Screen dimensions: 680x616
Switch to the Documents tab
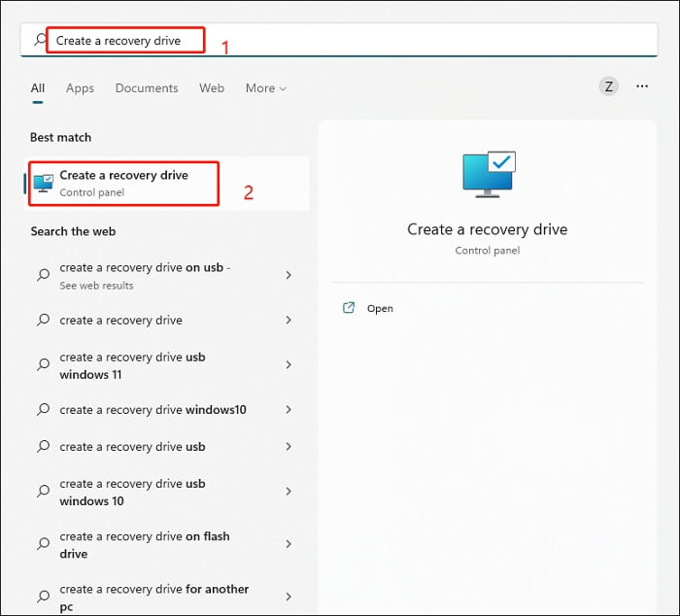tap(147, 88)
